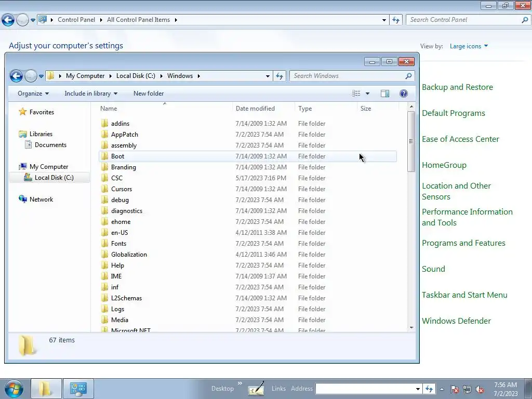Sort by the Name column header

[165, 108]
